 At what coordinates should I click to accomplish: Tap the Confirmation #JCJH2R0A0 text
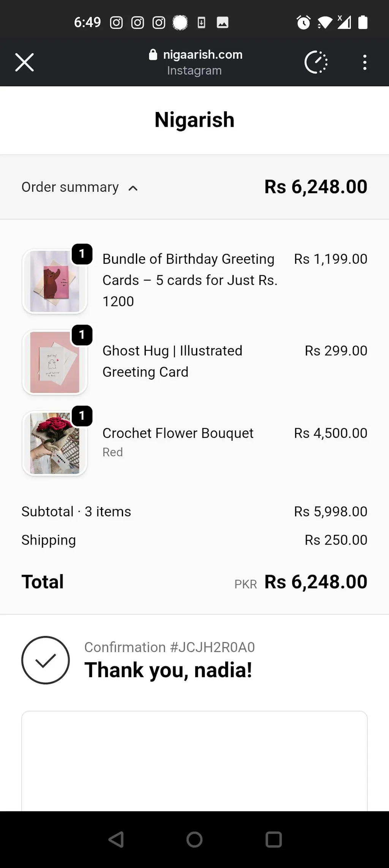(x=169, y=647)
